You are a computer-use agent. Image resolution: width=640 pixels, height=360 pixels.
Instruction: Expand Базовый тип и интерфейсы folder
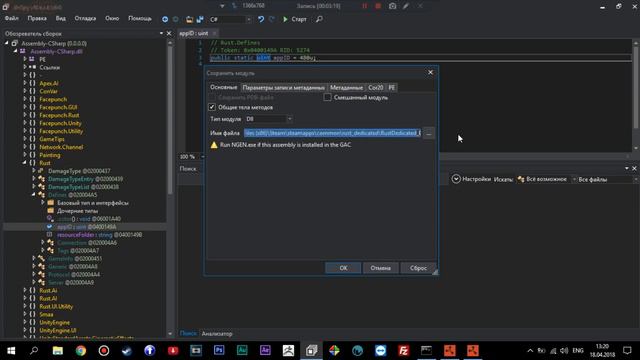[42, 202]
